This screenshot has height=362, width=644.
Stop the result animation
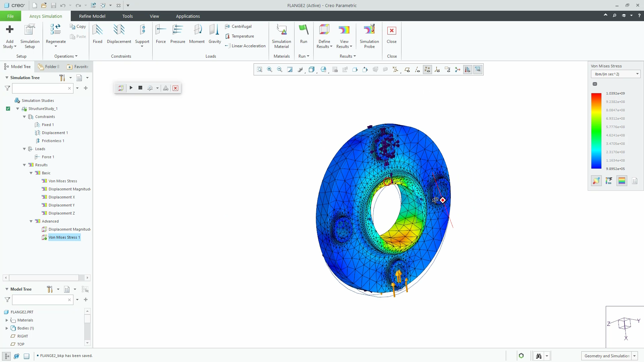point(141,88)
